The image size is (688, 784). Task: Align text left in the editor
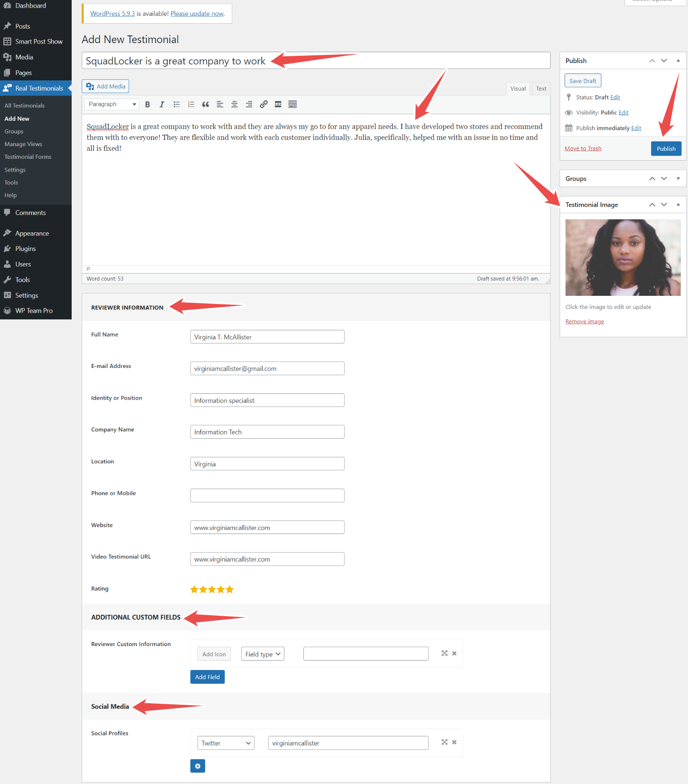point(220,104)
